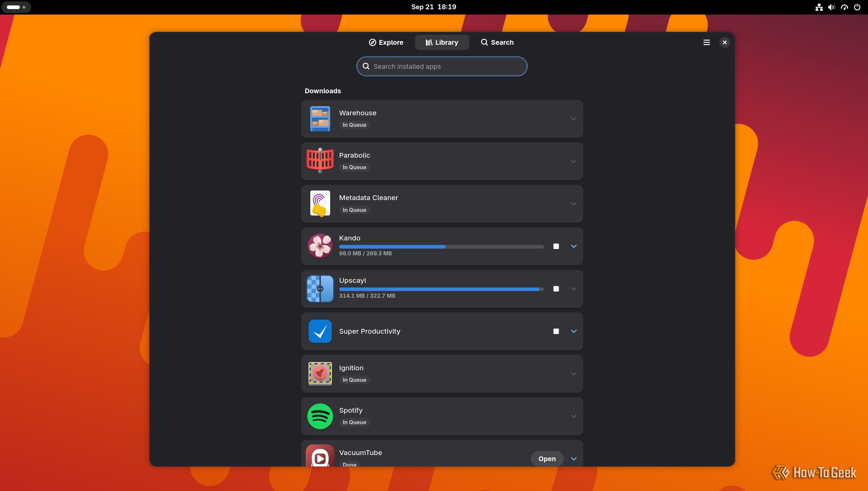Image resolution: width=868 pixels, height=491 pixels.
Task: Click the VacuumTube app icon
Action: point(320,455)
